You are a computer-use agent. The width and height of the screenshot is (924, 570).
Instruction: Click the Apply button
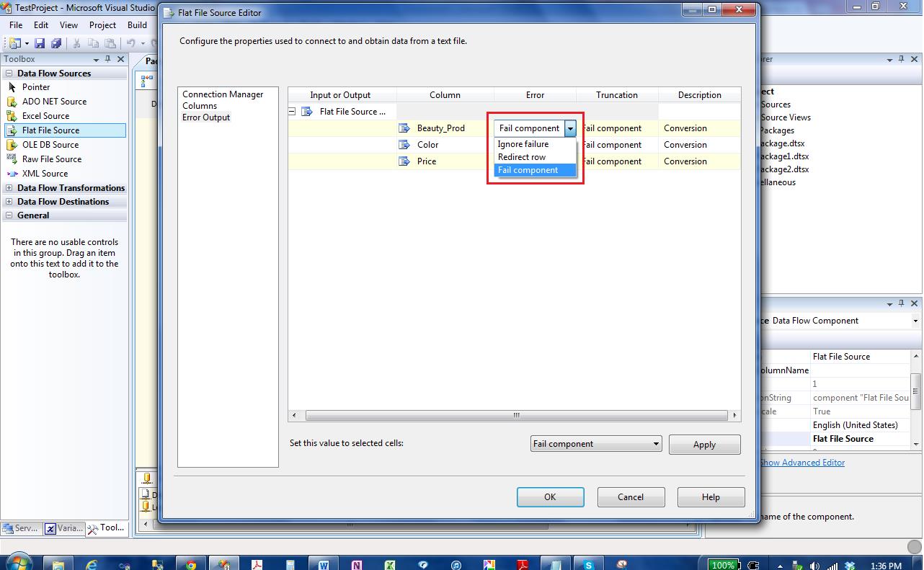click(x=704, y=445)
